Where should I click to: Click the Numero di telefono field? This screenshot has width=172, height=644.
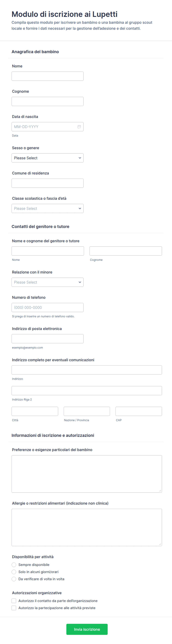click(47, 308)
